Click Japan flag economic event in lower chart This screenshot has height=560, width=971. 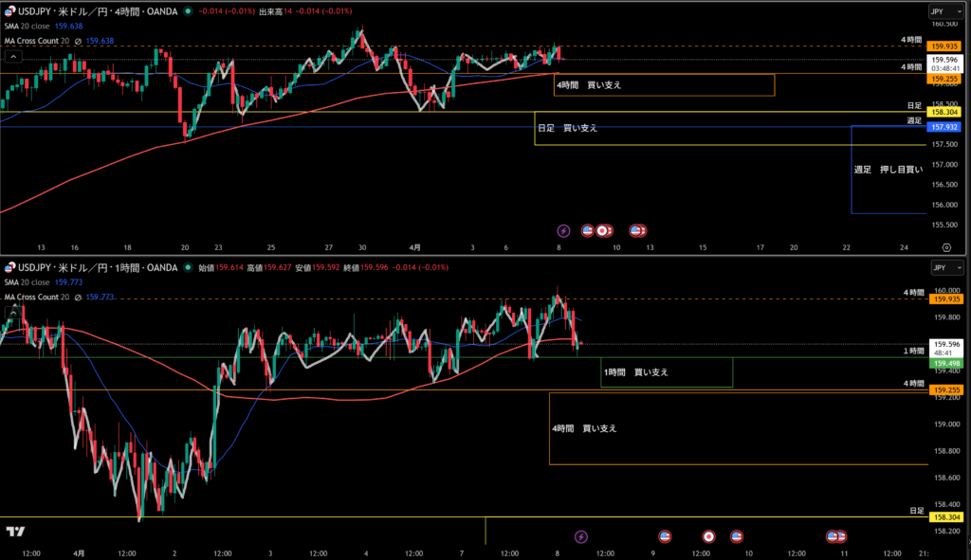707,536
